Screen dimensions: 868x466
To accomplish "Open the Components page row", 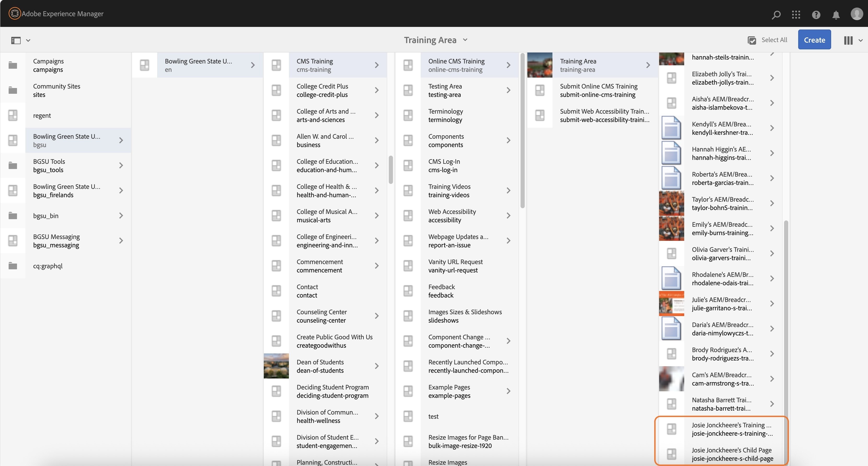I will pos(457,141).
